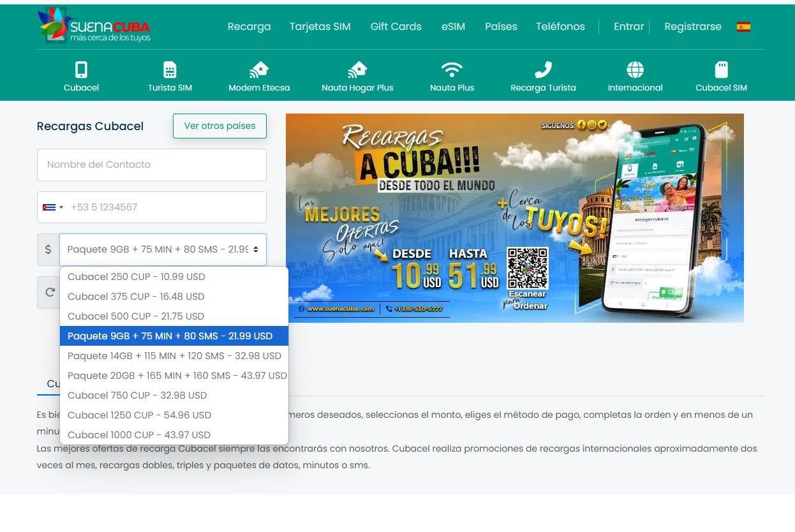The height and width of the screenshot is (532, 795).
Task: Click the refresh icon beside the dropdown list
Action: (x=49, y=292)
